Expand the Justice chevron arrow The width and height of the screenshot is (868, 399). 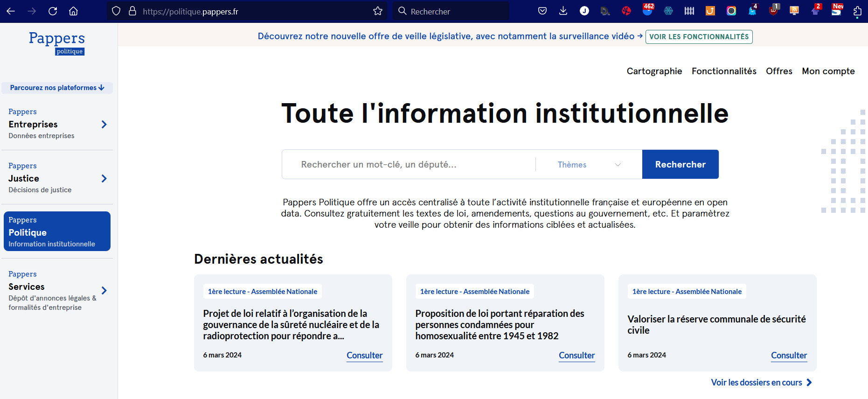click(x=104, y=178)
